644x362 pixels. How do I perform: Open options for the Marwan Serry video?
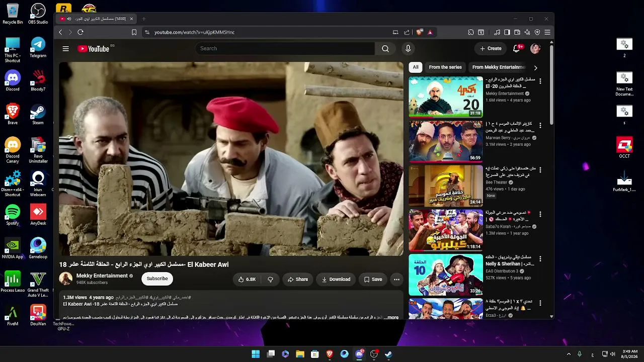[x=540, y=125]
